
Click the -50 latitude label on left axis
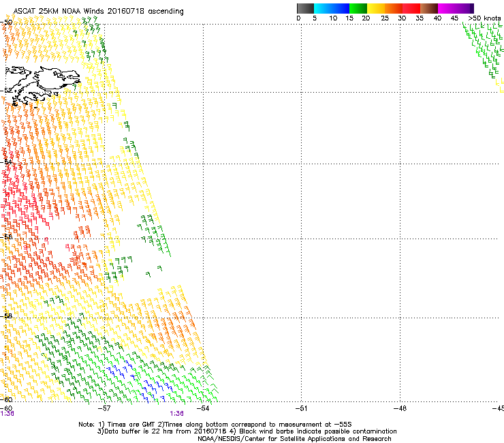pos(6,22)
